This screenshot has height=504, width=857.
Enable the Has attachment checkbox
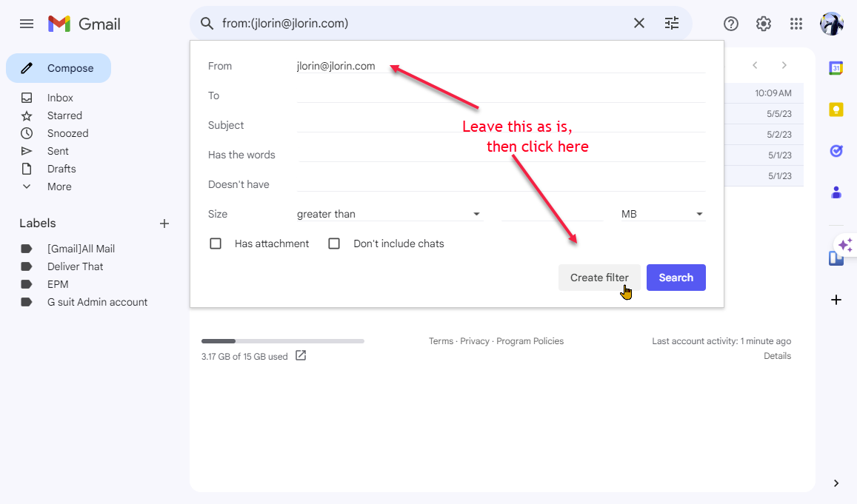(216, 243)
